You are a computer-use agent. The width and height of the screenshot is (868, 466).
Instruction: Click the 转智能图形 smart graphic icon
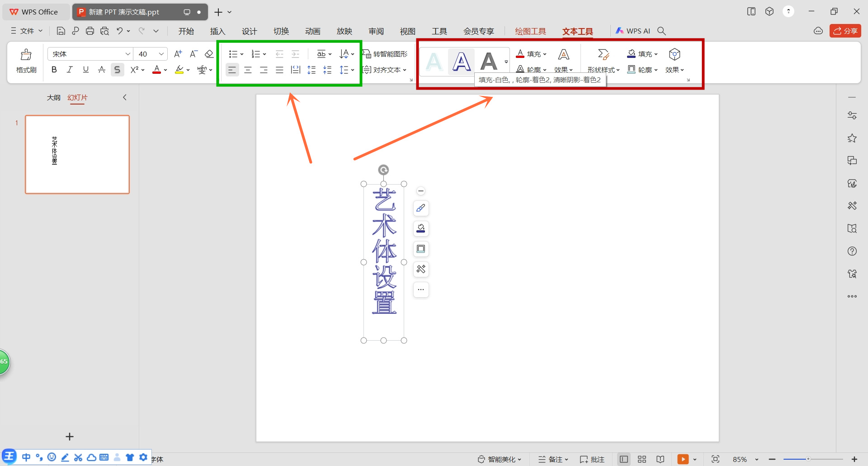387,53
